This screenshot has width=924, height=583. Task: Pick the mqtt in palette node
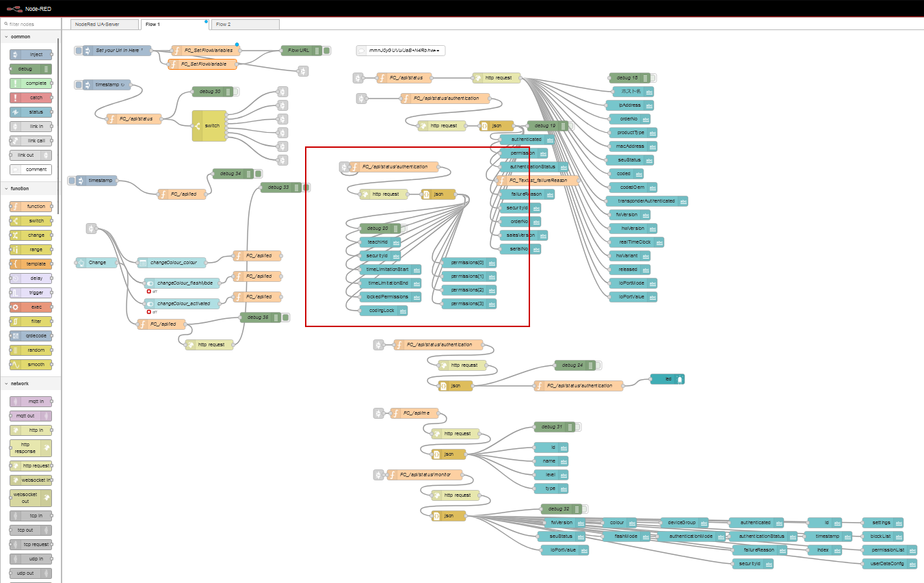[31, 402]
